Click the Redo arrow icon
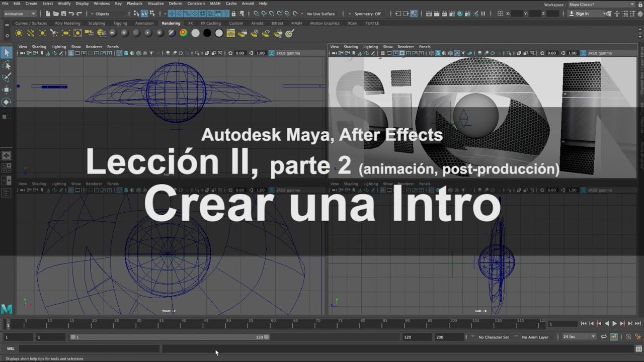This screenshot has width=644, height=362. 79,14
